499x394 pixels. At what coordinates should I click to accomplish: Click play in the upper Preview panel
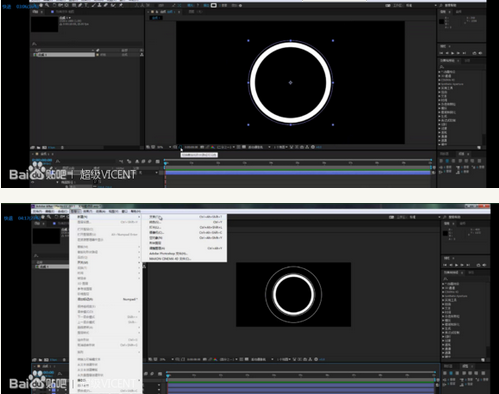point(453,53)
